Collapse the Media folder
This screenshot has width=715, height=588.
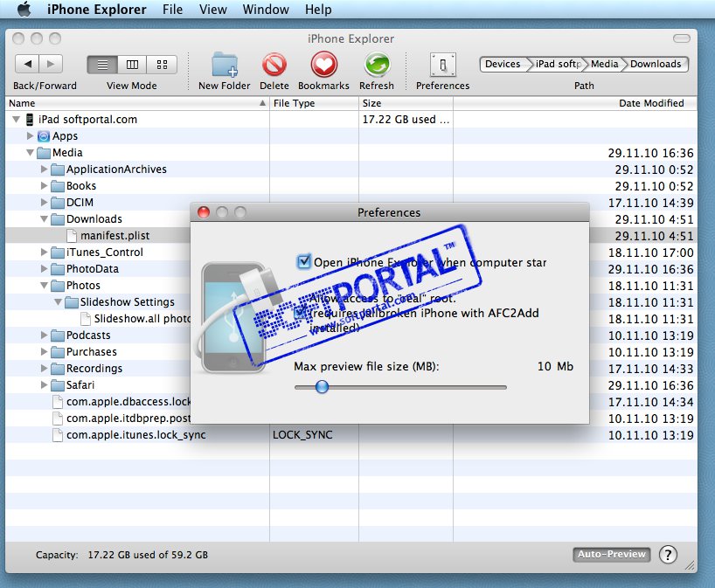tap(30, 153)
